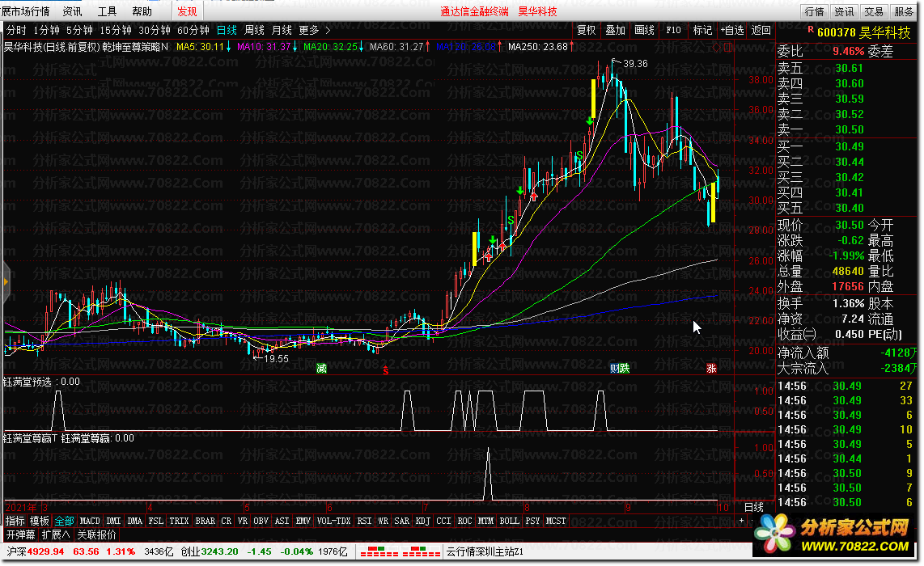Apply the OBV indicator
Screen dimensions: 924x566
click(261, 521)
